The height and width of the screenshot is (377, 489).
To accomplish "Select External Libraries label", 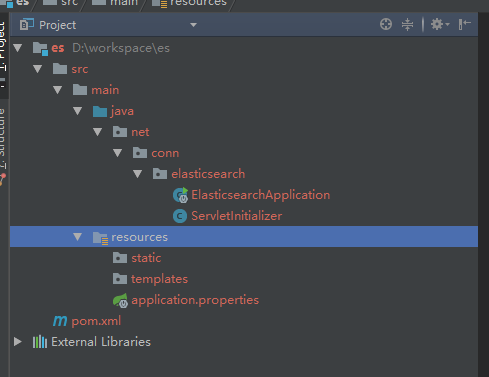I will pyautogui.click(x=101, y=342).
